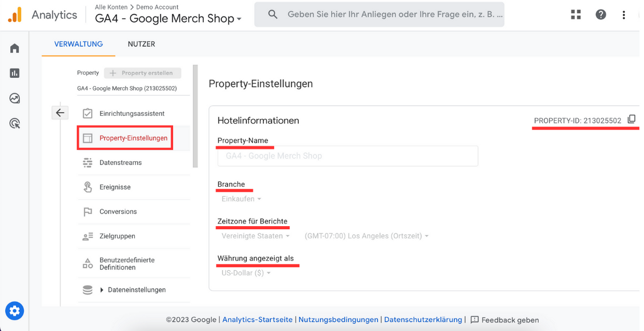Open the Help question mark icon
Image resolution: width=644 pixels, height=331 pixels.
tap(600, 15)
